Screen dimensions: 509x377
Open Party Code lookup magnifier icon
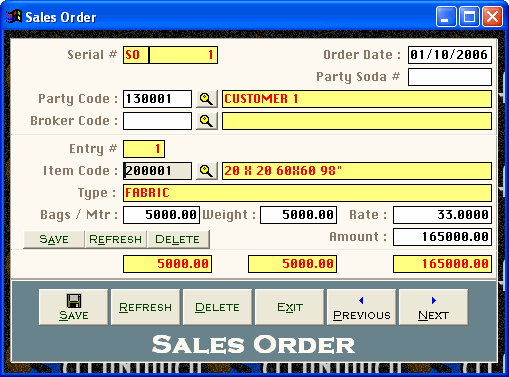pos(207,99)
